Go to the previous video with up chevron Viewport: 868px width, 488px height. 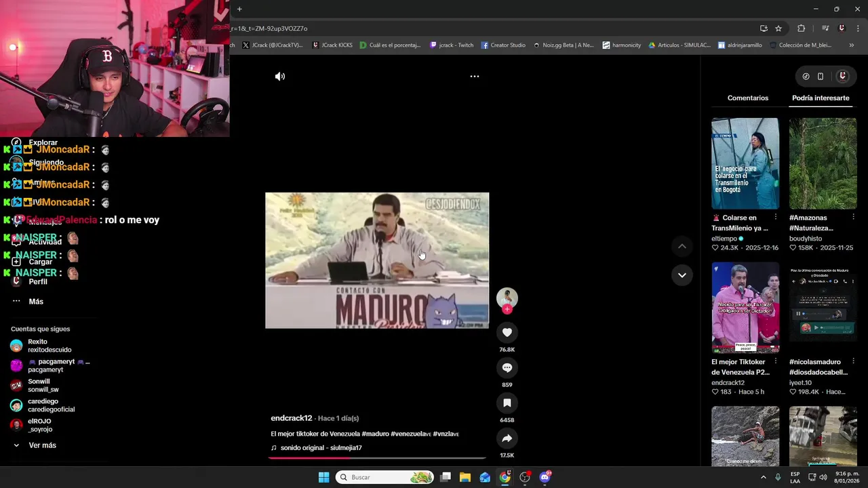pos(682,246)
